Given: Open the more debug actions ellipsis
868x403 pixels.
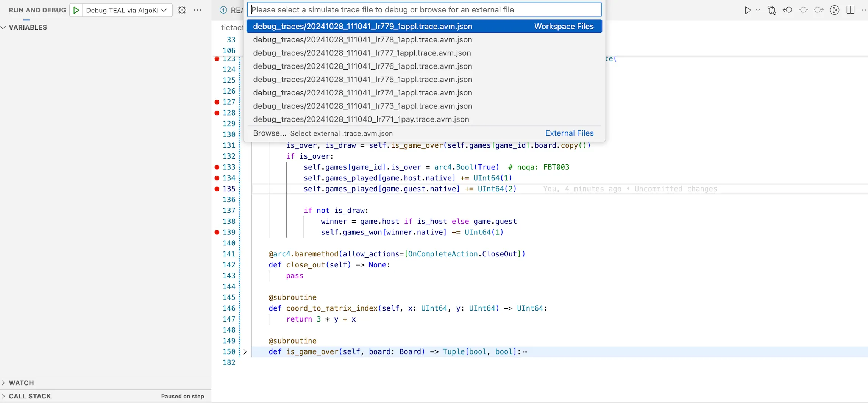Looking at the screenshot, I should 198,10.
